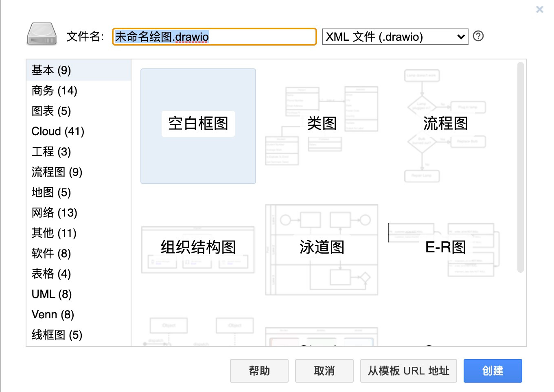Select the UML (8) category

tap(79, 294)
